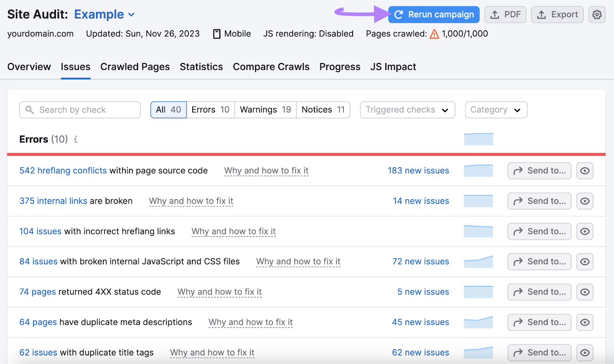Send broken internal links issue to a tool
The width and height of the screenshot is (614, 364).
coord(539,201)
